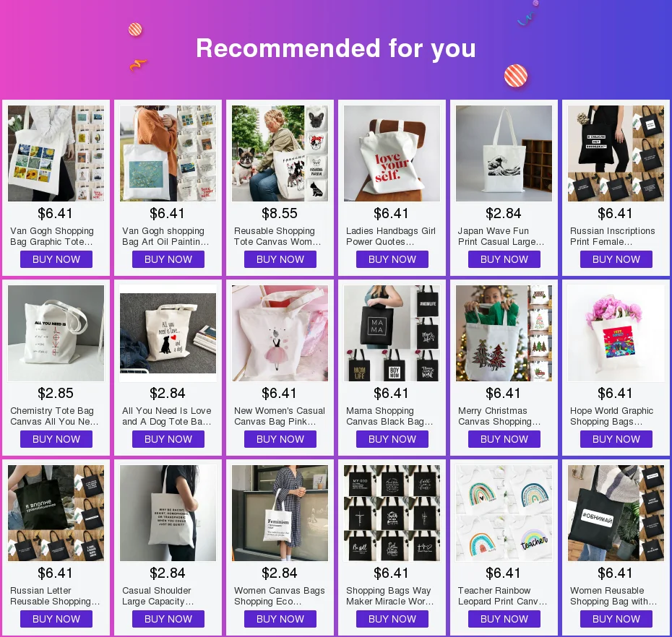Open the Teacher Rainbow Leopard Print image
This screenshot has height=637, width=672.
(504, 513)
